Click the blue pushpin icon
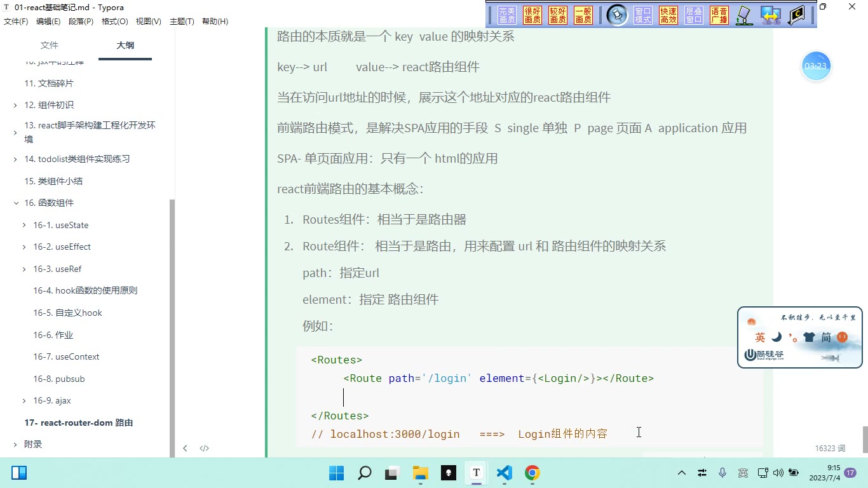The width and height of the screenshot is (868, 488). click(617, 15)
